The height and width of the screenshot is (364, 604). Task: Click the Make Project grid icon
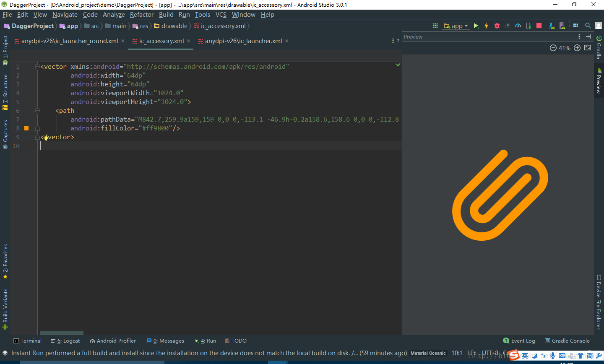[435, 26]
